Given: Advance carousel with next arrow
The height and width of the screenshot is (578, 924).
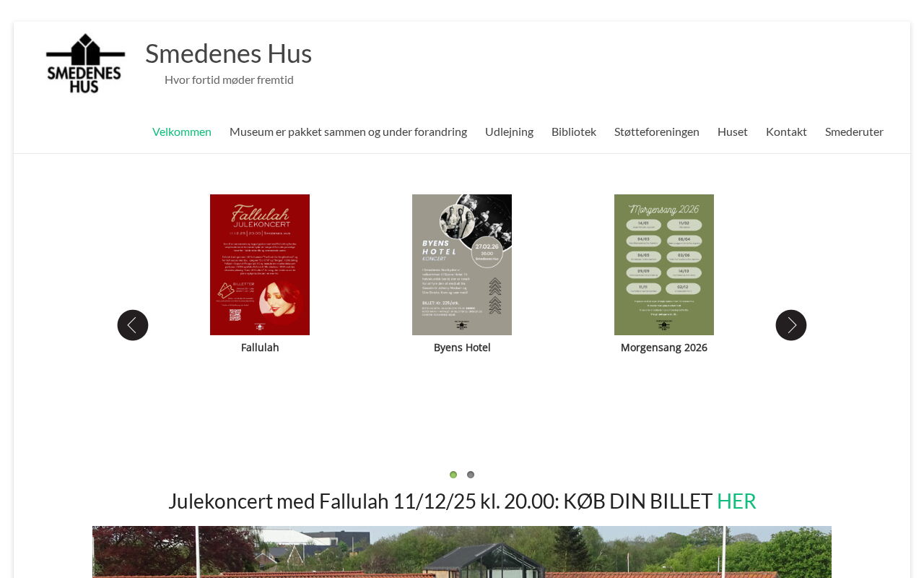Looking at the screenshot, I should pos(791,325).
